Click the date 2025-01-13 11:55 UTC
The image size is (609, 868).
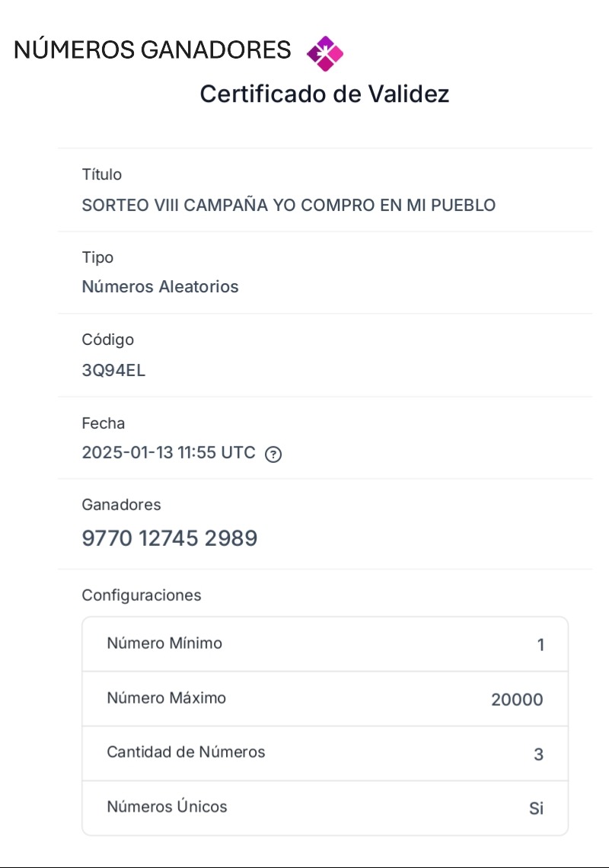pyautogui.click(x=169, y=453)
